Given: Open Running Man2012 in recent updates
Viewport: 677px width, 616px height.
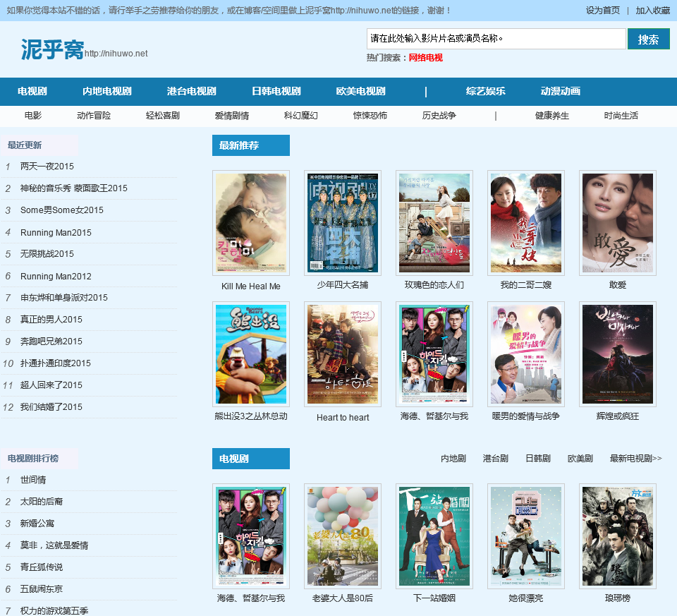Looking at the screenshot, I should (56, 276).
